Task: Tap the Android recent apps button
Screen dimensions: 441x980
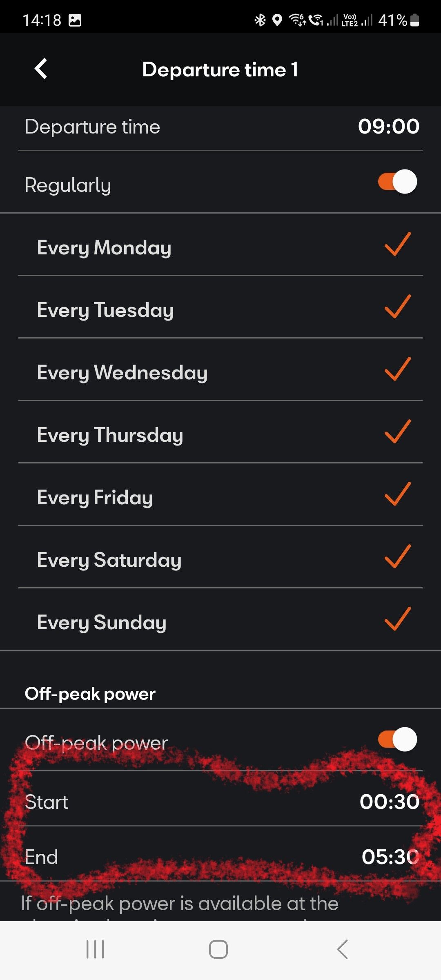Action: (95, 949)
